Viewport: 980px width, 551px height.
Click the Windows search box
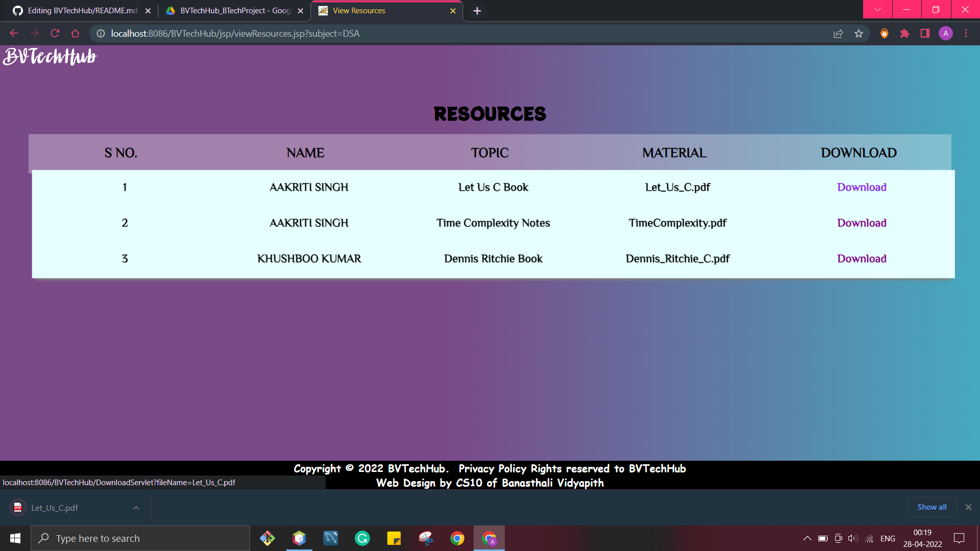(x=140, y=538)
